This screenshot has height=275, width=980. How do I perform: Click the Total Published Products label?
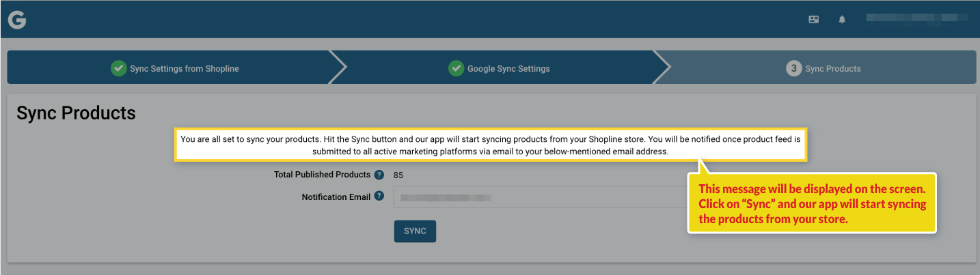tap(322, 175)
